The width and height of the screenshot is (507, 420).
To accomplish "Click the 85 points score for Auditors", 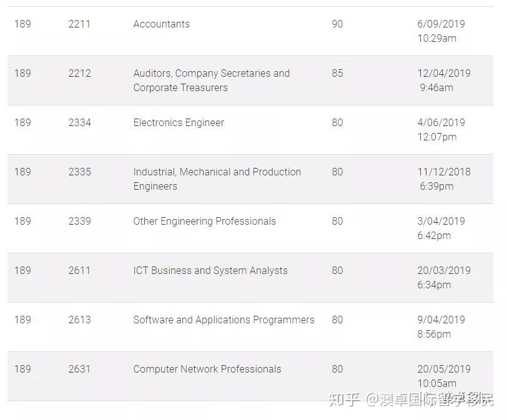I will tap(337, 73).
